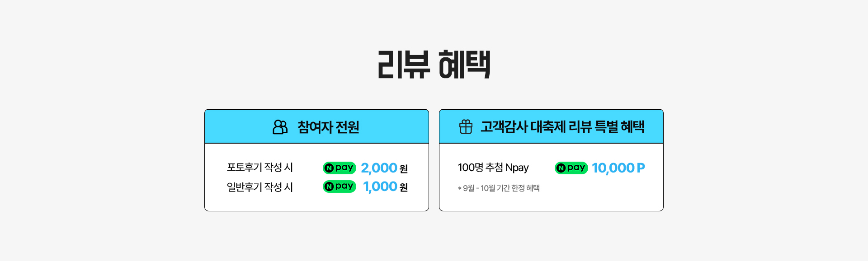Click the gift box icon
Image resolution: width=868 pixels, height=261 pixels.
click(x=466, y=127)
